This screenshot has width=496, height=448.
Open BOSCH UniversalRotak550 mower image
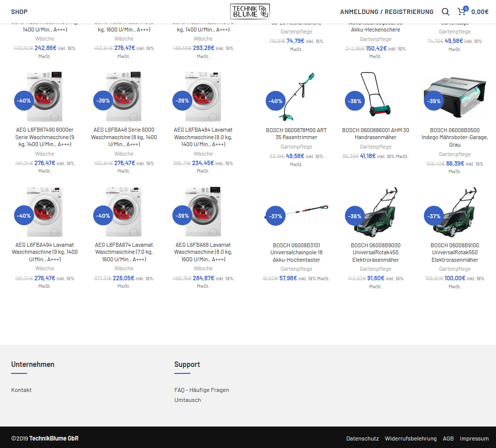pos(455,212)
